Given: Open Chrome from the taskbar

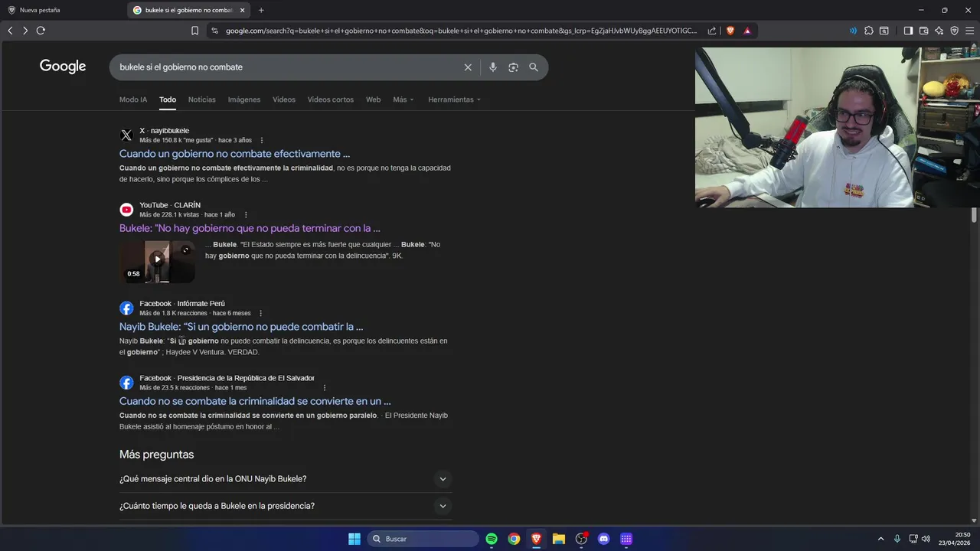Looking at the screenshot, I should [x=514, y=539].
